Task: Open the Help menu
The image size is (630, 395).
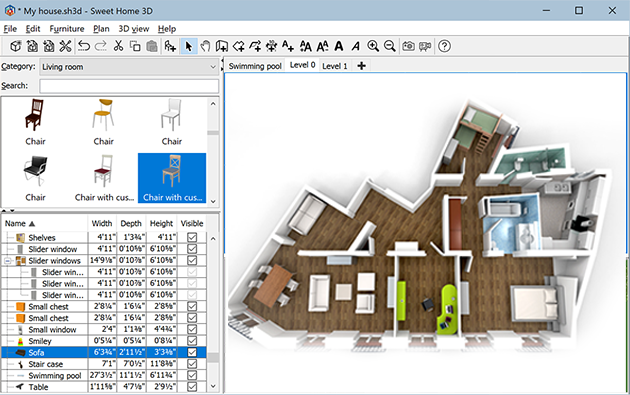Action: [167, 29]
